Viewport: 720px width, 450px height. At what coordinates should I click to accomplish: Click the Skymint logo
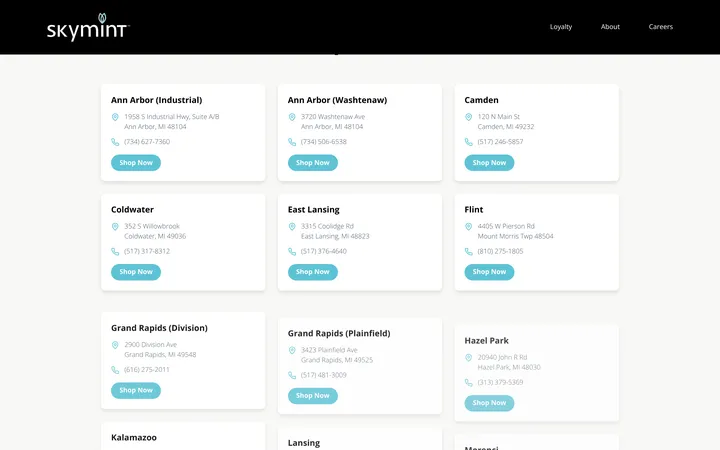point(88,27)
